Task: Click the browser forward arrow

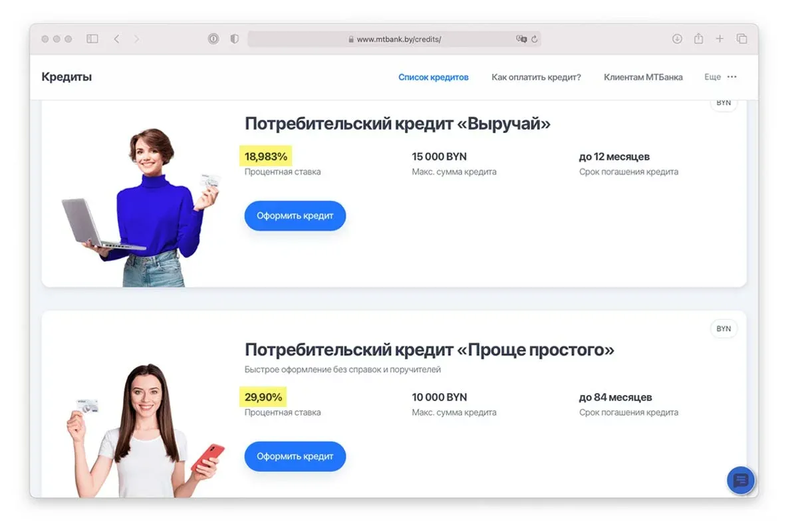Action: coord(136,39)
